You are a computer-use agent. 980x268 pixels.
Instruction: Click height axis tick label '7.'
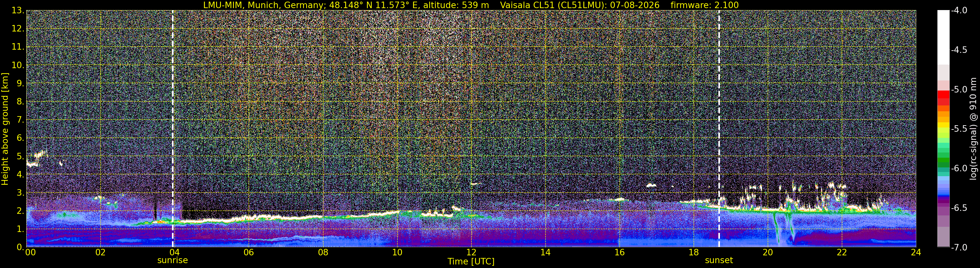pos(20,120)
